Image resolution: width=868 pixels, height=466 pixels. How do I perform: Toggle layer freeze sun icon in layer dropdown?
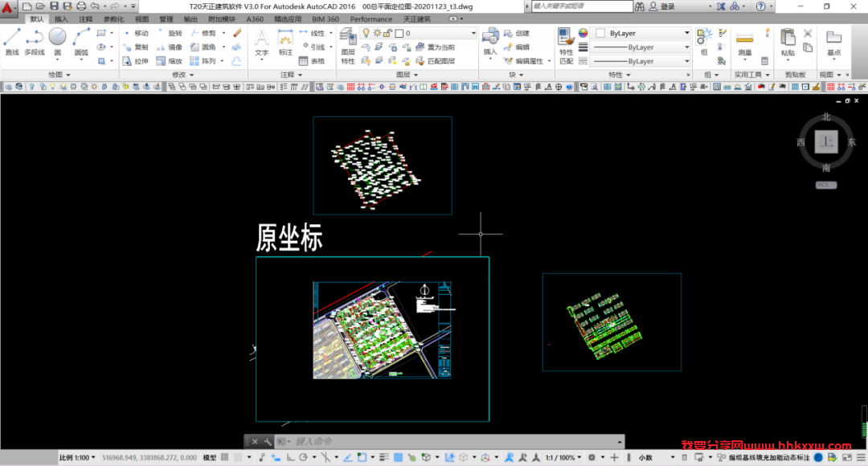(x=377, y=33)
